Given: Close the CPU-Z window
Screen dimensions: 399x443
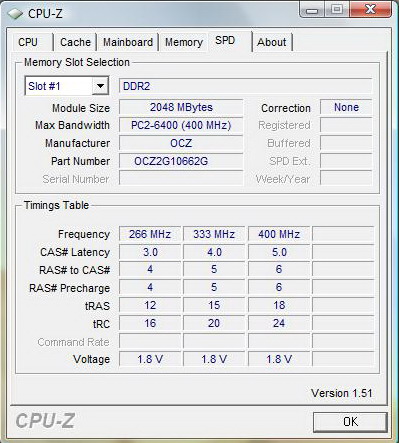Looking at the screenshot, I should (370, 9).
